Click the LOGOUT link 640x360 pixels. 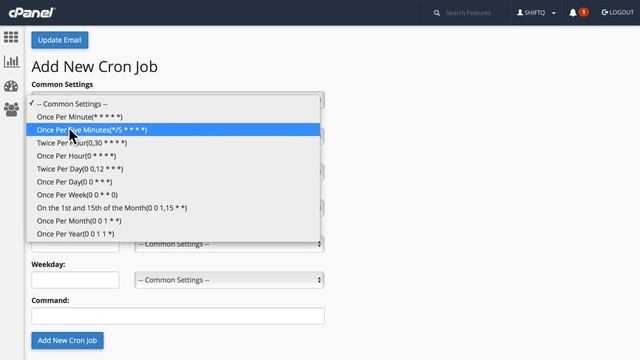point(618,13)
